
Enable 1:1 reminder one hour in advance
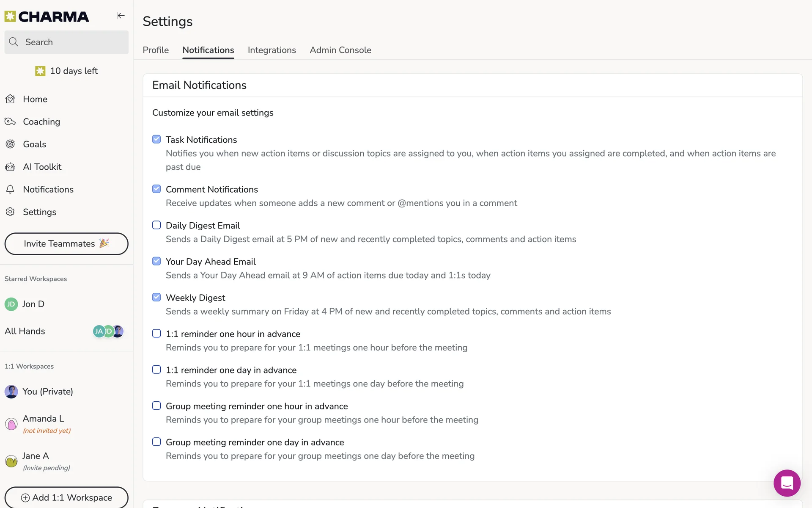click(x=156, y=334)
